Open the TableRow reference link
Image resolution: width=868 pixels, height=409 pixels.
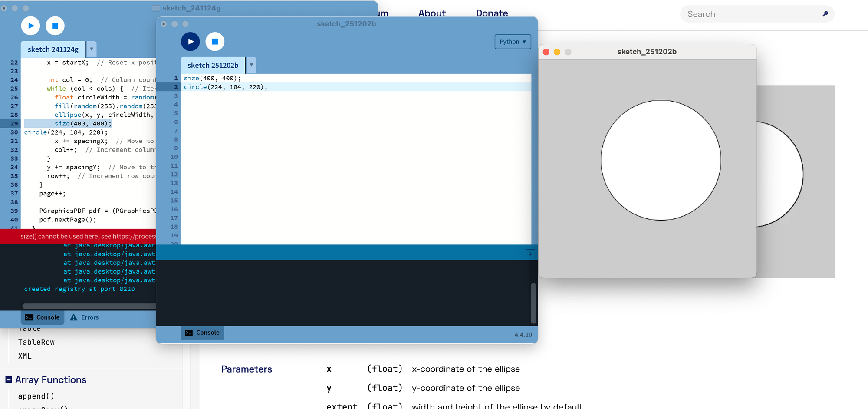[36, 342]
